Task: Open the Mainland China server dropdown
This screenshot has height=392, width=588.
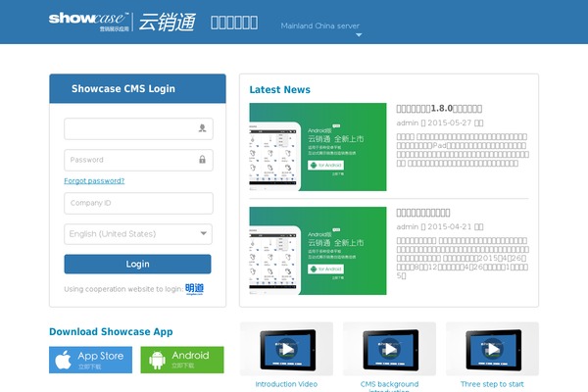Action: pos(321,28)
